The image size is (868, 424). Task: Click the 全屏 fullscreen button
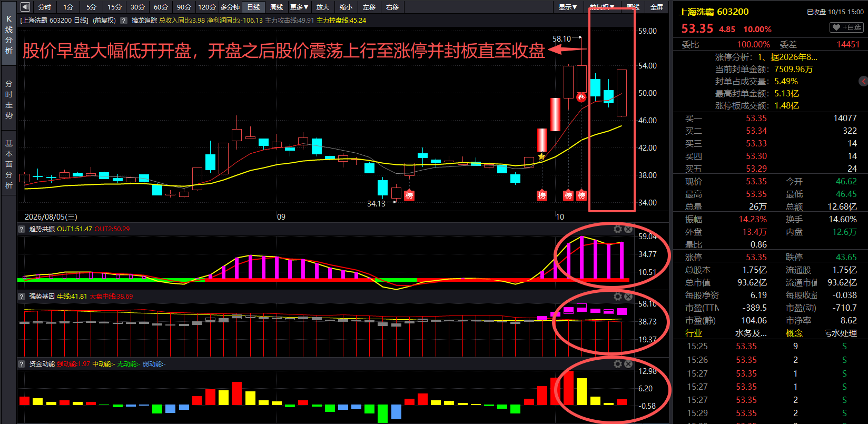pyautogui.click(x=657, y=7)
